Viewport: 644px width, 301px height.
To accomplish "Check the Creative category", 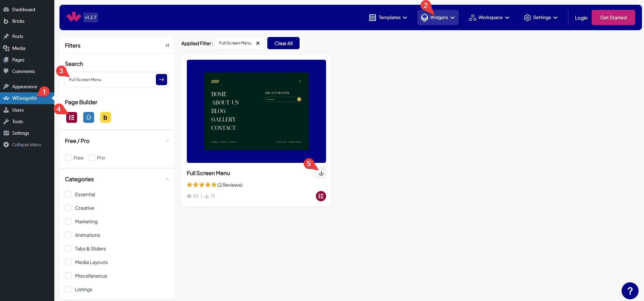I will (68, 208).
